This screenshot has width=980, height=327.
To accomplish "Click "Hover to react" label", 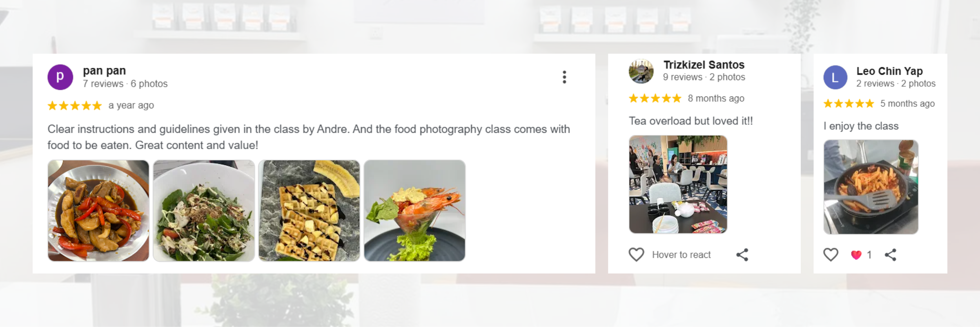I will (x=682, y=255).
